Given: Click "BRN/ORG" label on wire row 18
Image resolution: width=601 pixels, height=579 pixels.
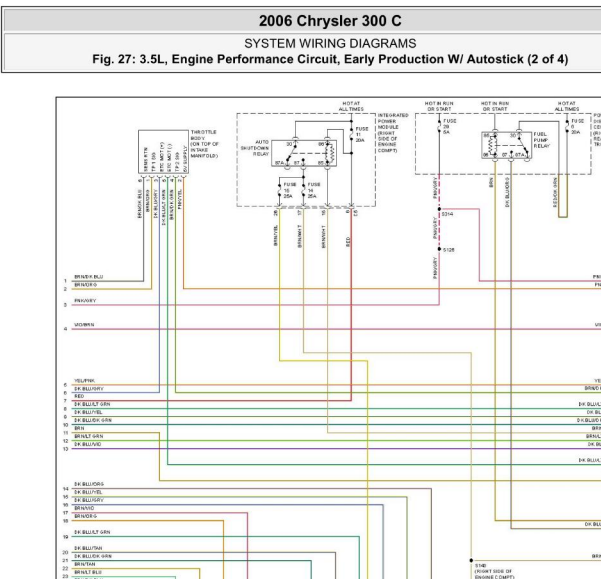Looking at the screenshot, I should click(85, 516).
